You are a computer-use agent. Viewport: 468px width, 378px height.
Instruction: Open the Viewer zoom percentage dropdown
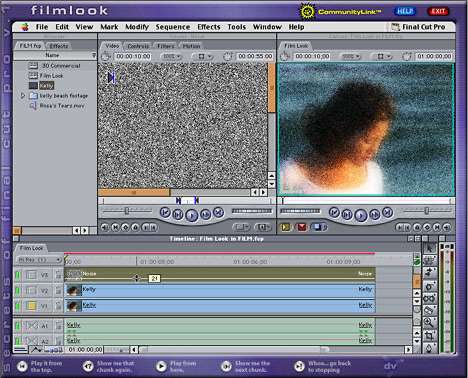171,56
